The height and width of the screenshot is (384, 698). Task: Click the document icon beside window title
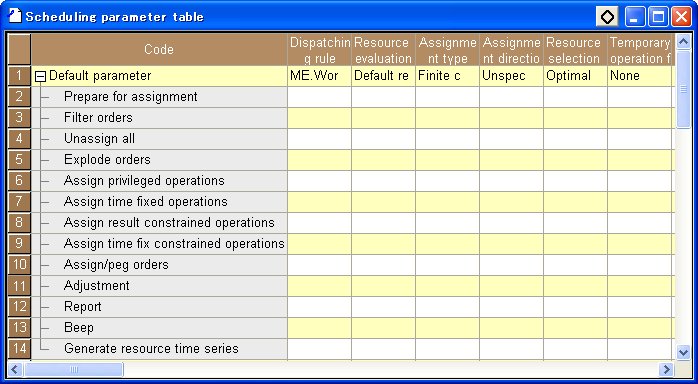coord(15,16)
